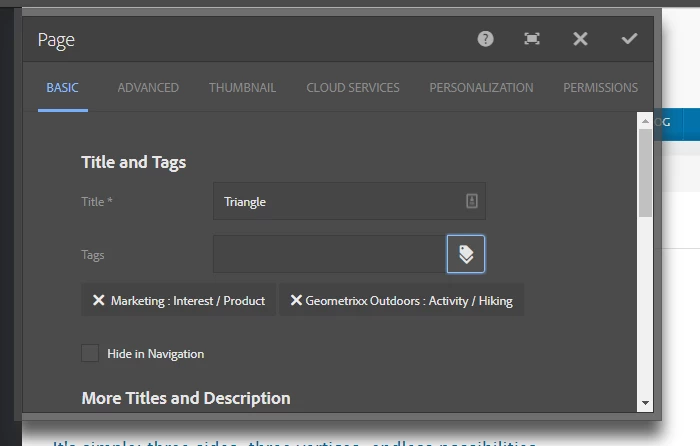
Task: Click the Title and Tags heading
Action: [x=133, y=163]
